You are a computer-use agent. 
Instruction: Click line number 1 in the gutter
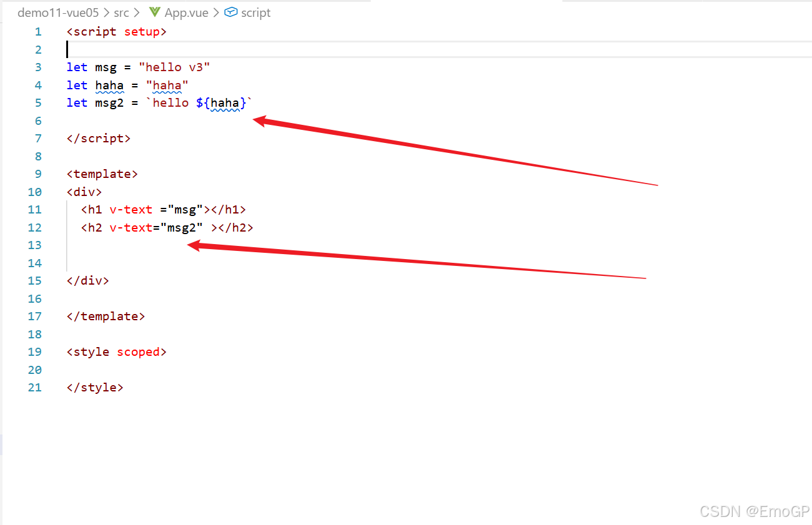click(x=39, y=32)
